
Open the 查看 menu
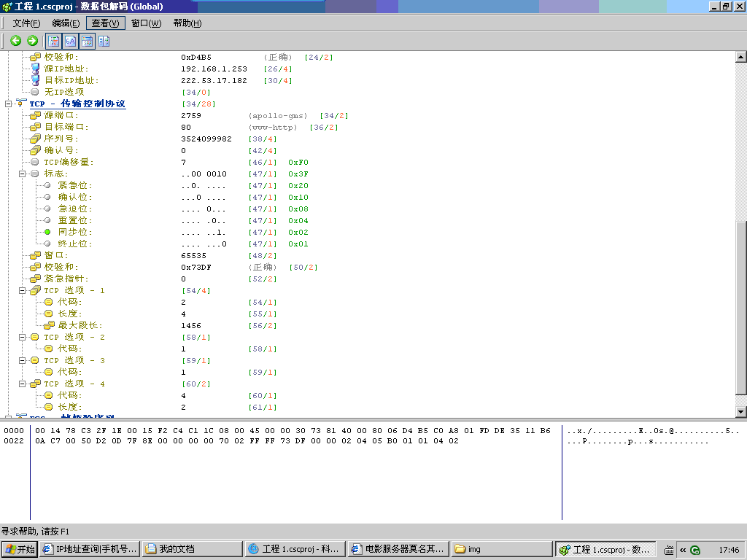(x=105, y=23)
